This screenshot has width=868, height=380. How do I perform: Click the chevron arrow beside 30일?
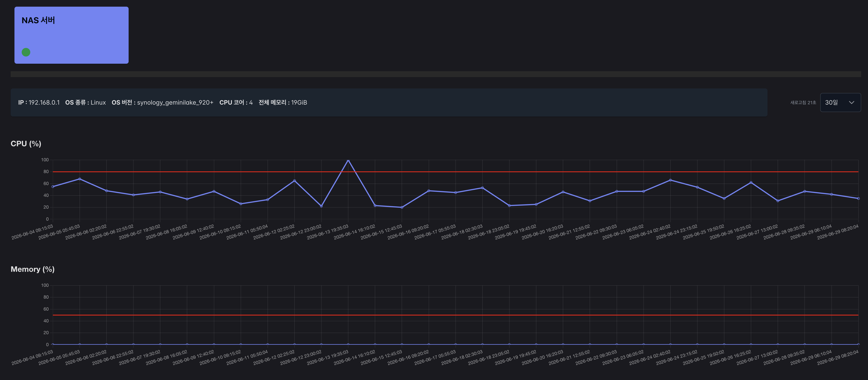(851, 102)
